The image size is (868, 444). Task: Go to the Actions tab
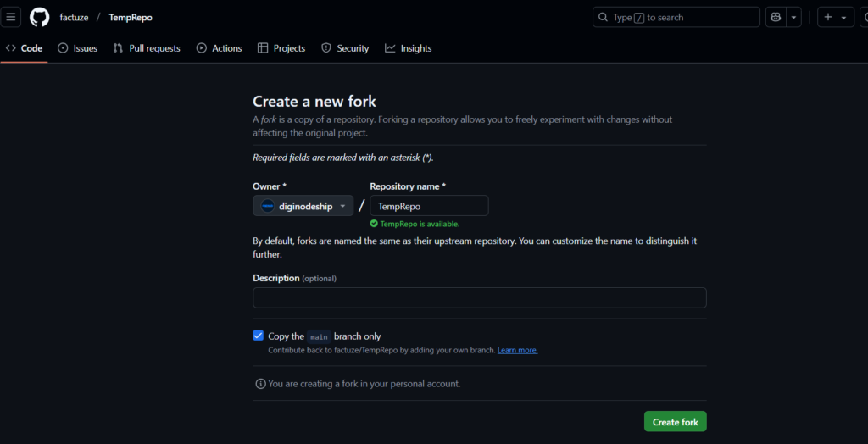pos(219,48)
